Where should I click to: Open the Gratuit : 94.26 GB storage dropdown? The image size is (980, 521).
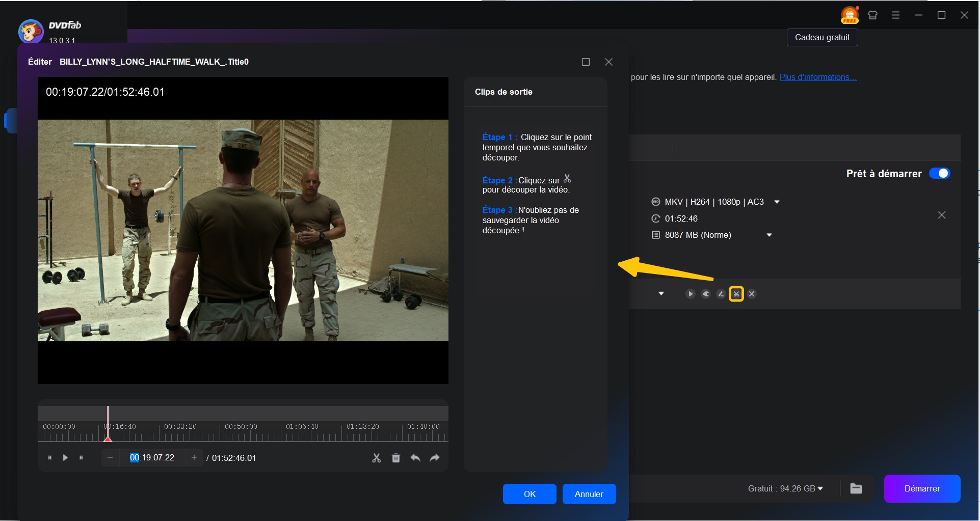(x=785, y=489)
